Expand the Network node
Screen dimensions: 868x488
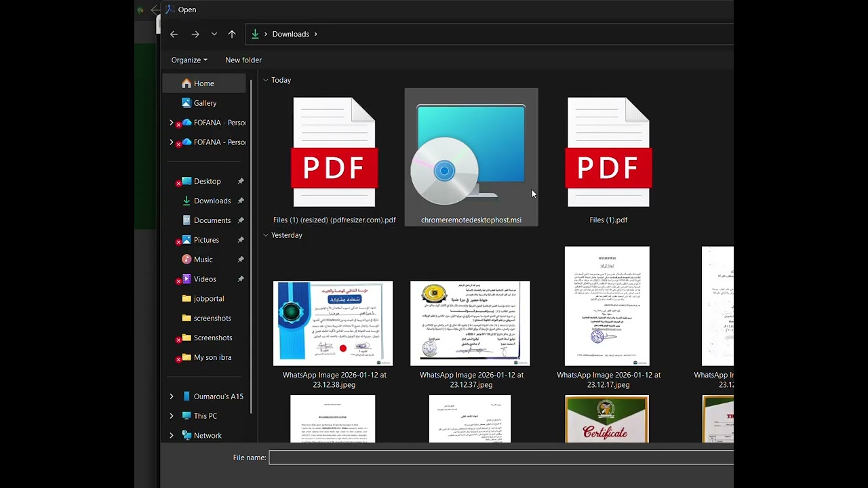[171, 436]
